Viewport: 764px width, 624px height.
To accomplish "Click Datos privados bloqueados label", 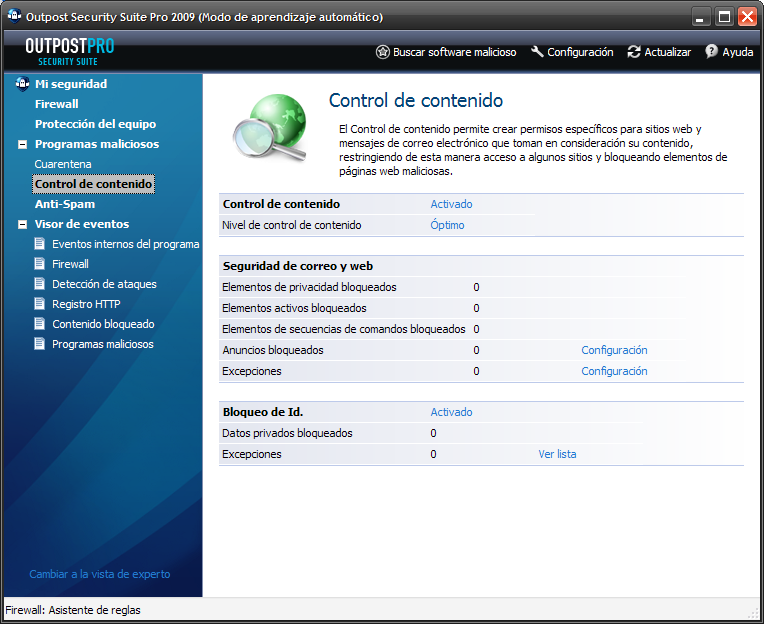I will coord(287,433).
